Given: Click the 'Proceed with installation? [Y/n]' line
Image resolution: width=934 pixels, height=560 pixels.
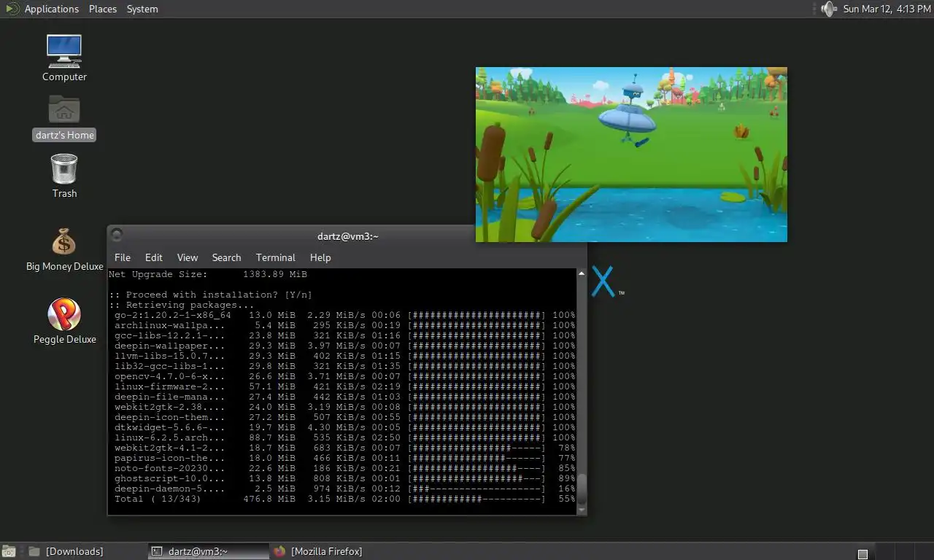Looking at the screenshot, I should pyautogui.click(x=211, y=295).
